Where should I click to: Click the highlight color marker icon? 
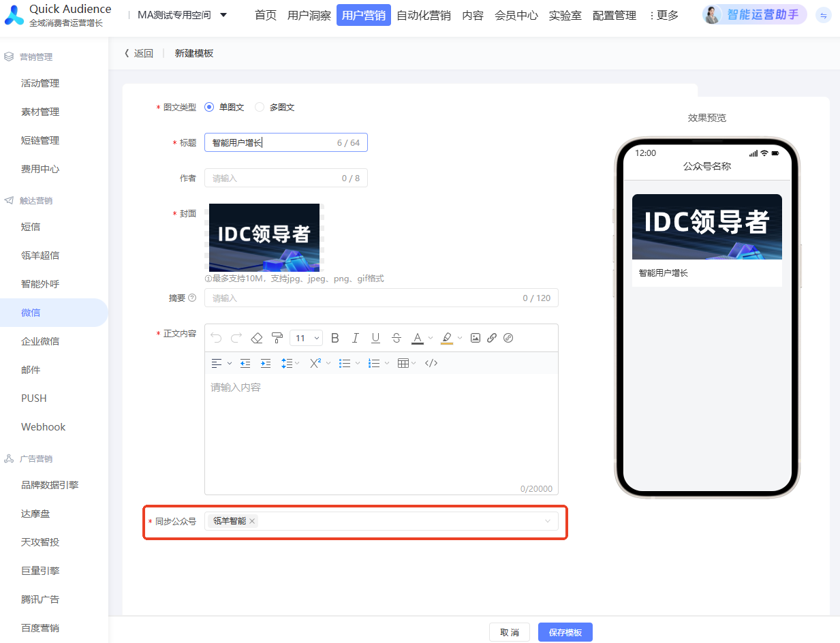(x=447, y=339)
